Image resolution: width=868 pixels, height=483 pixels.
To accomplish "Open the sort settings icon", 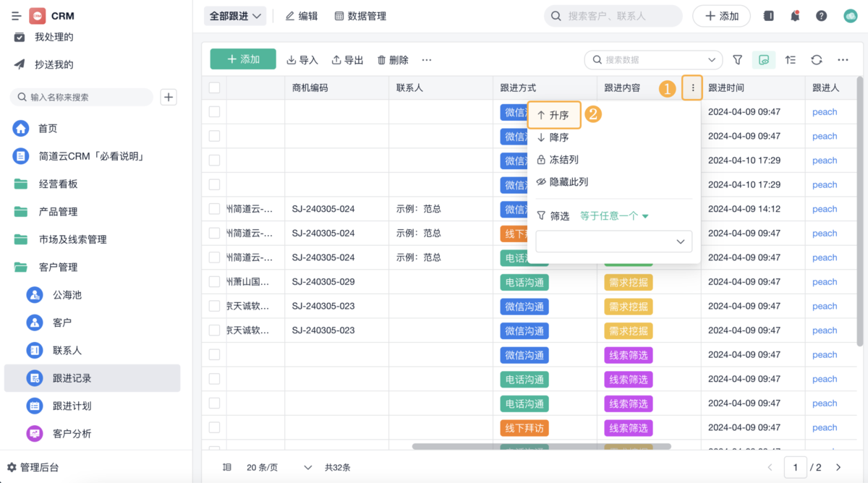I will coord(790,60).
